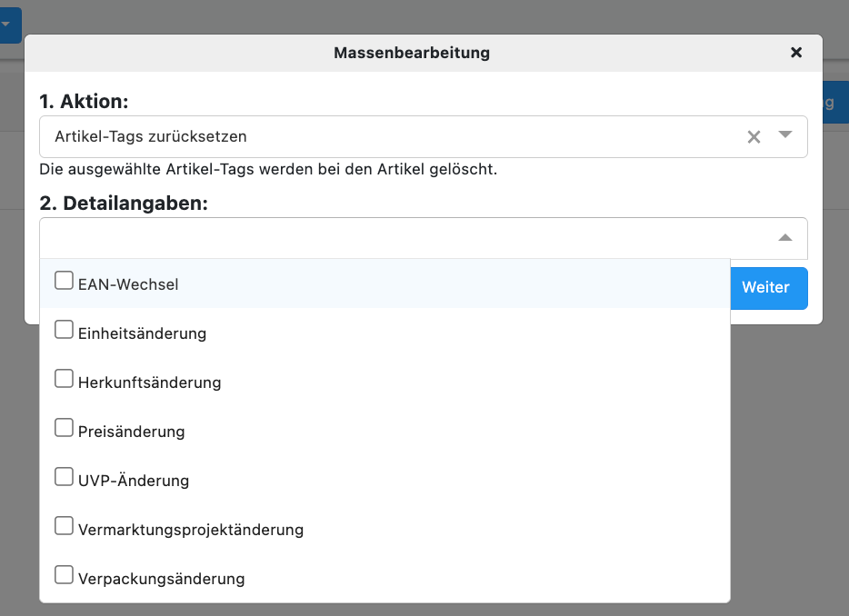Click the Detailangaben search input field
849x616 pixels.
click(400, 238)
